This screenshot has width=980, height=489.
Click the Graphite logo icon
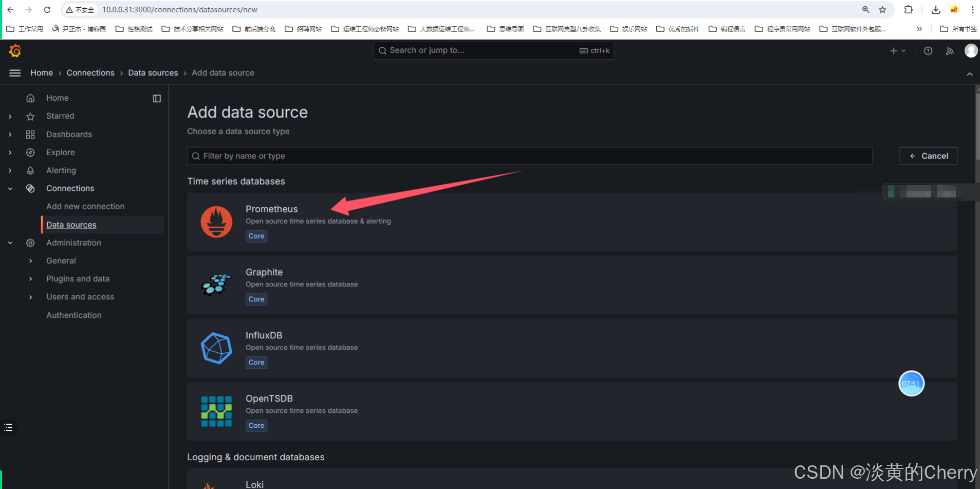(x=216, y=285)
